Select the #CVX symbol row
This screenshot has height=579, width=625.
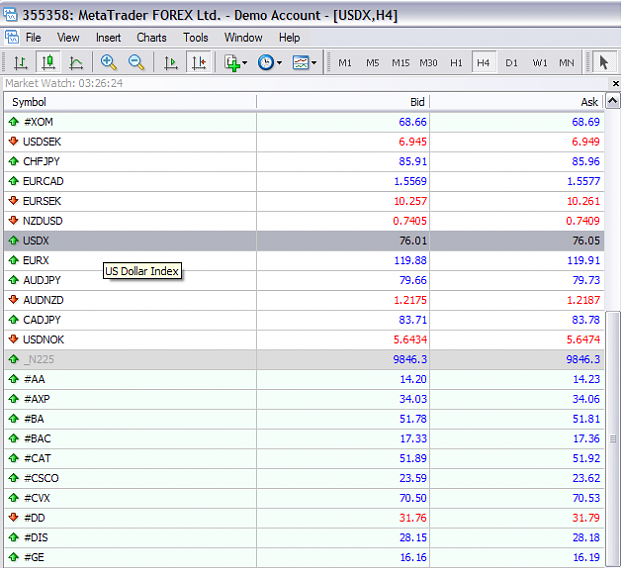point(304,498)
